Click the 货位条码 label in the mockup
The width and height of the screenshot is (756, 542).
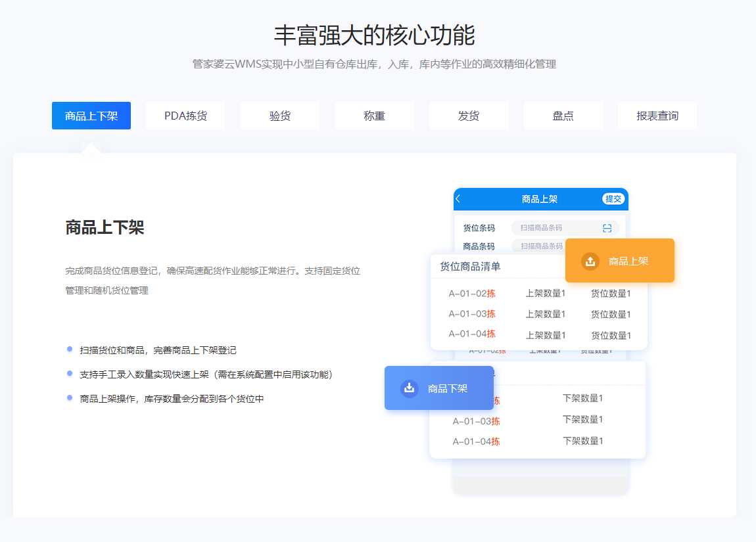point(479,228)
